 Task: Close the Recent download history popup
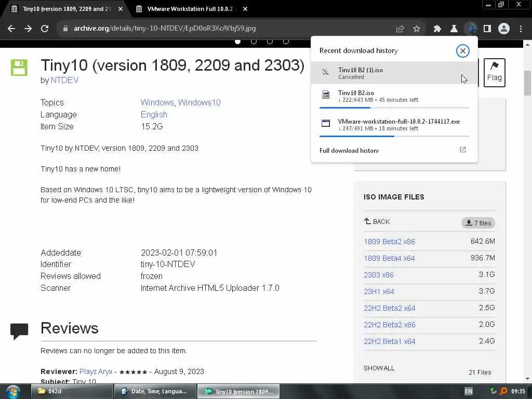tap(462, 51)
